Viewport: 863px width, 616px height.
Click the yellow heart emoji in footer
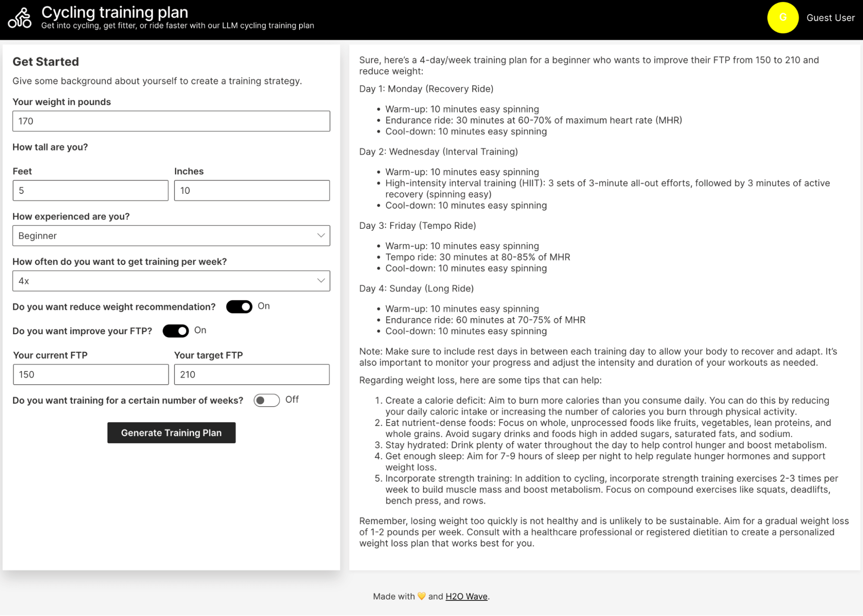(x=421, y=596)
